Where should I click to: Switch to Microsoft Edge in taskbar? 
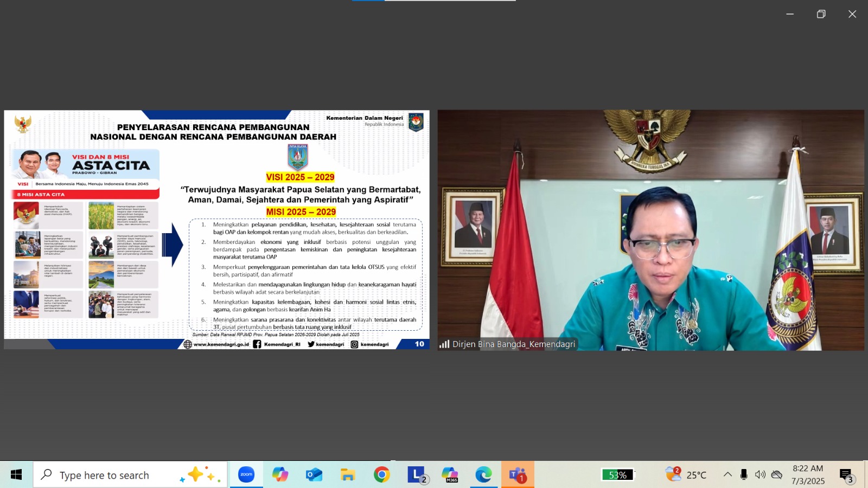click(x=483, y=474)
